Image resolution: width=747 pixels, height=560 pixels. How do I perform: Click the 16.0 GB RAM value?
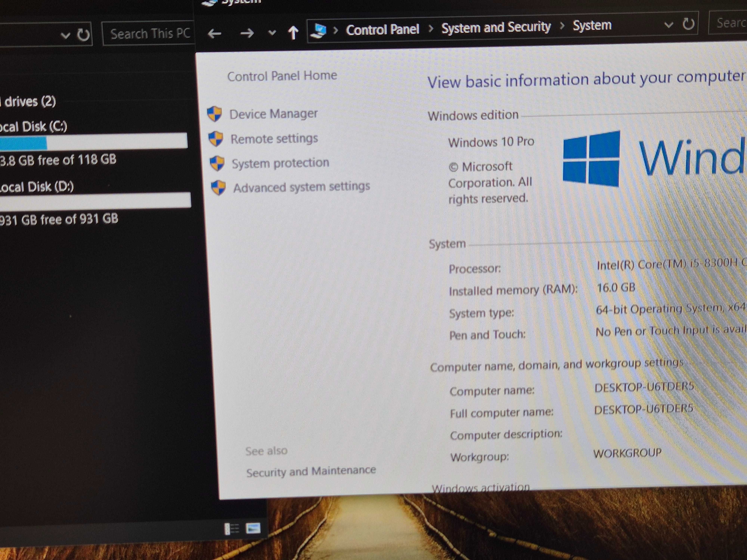pos(616,288)
